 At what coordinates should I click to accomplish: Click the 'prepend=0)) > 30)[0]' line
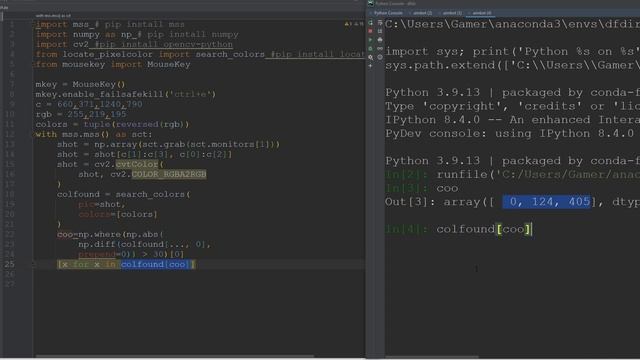(131, 254)
